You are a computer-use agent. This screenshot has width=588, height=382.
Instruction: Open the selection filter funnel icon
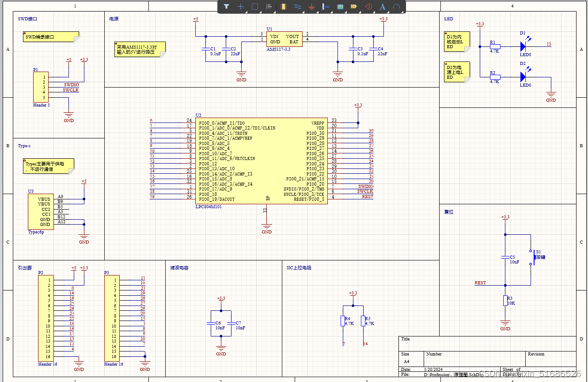tap(226, 7)
